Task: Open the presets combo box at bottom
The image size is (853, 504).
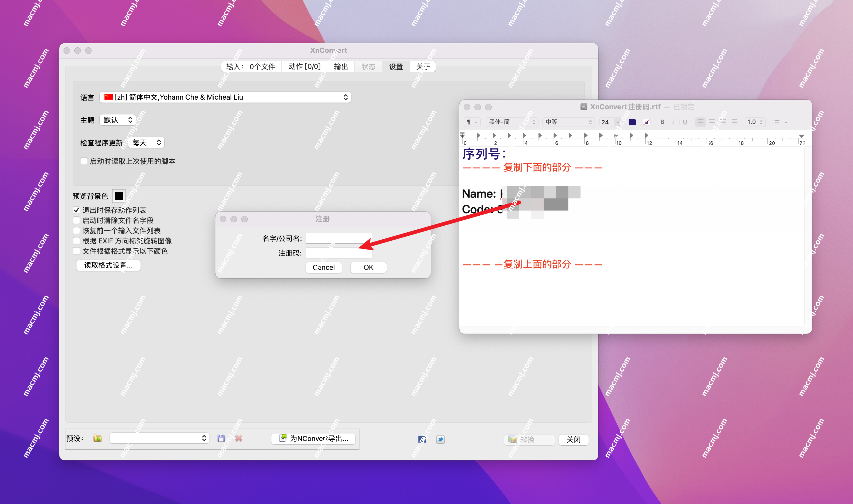Action: 160,438
